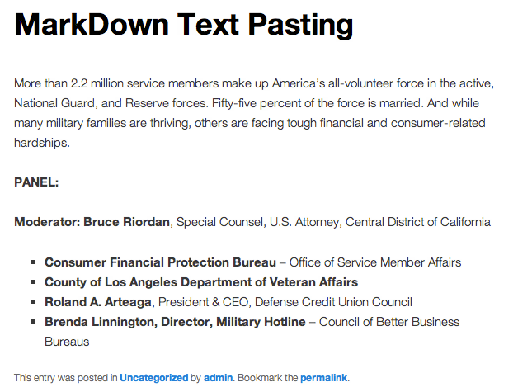Click the Central District of California text

pos(417,222)
